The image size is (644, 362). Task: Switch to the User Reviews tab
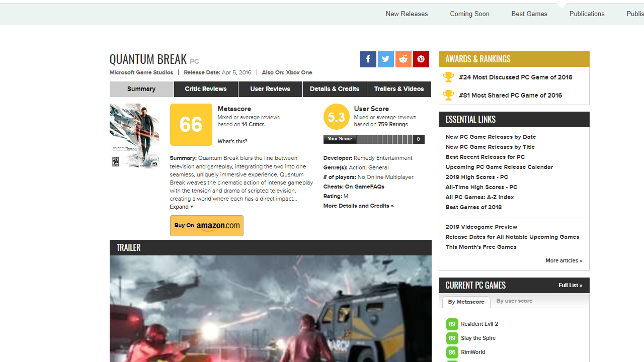click(270, 89)
